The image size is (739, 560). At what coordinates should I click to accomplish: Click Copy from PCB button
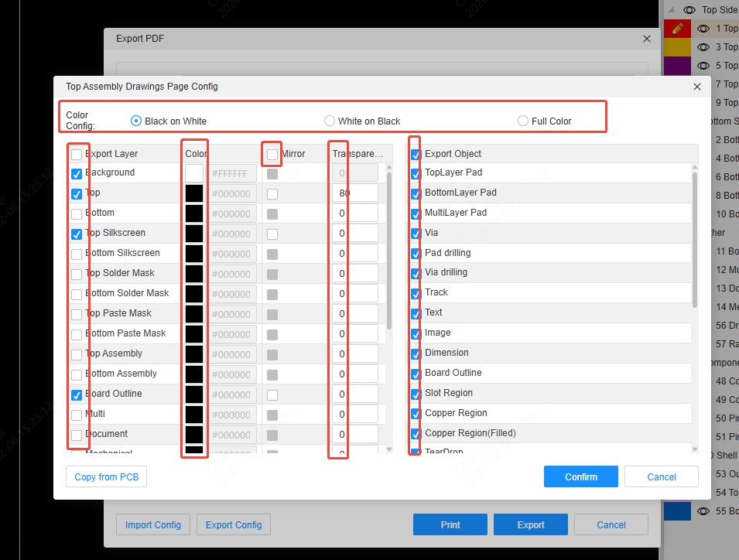(x=107, y=477)
